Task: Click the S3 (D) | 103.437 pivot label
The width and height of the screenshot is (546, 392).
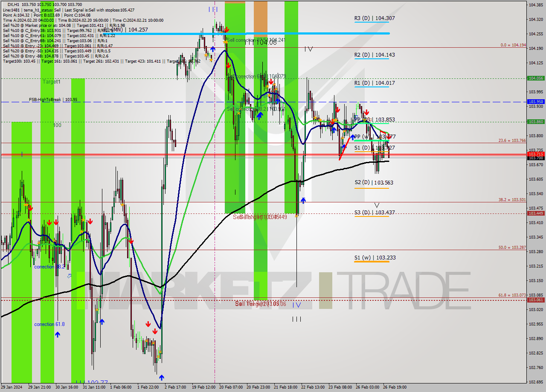Action: [374, 212]
